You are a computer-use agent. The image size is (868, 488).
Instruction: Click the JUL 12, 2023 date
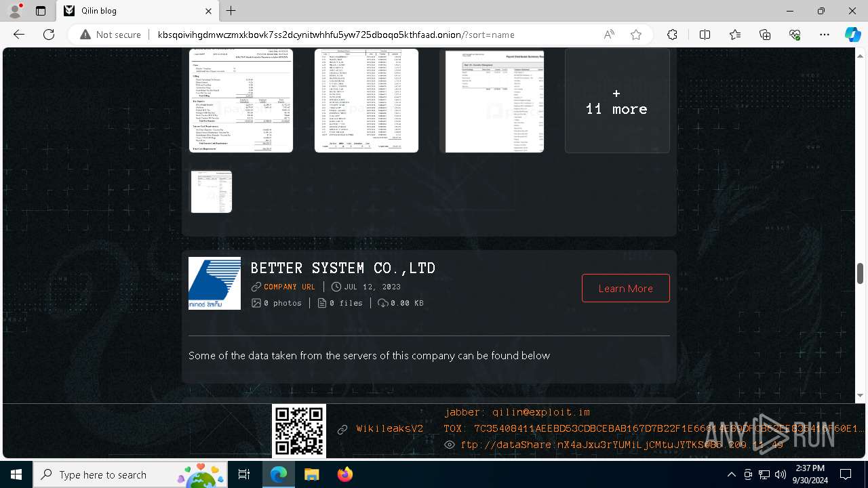(x=372, y=287)
